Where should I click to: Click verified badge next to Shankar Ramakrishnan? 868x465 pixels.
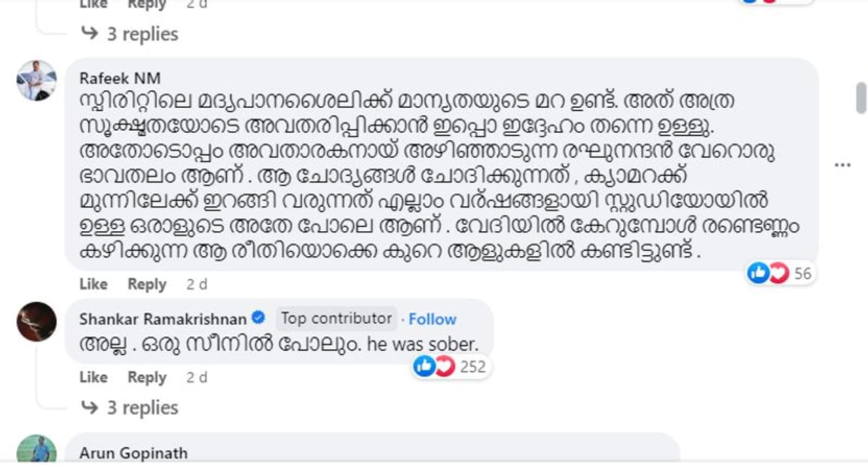pos(258,317)
